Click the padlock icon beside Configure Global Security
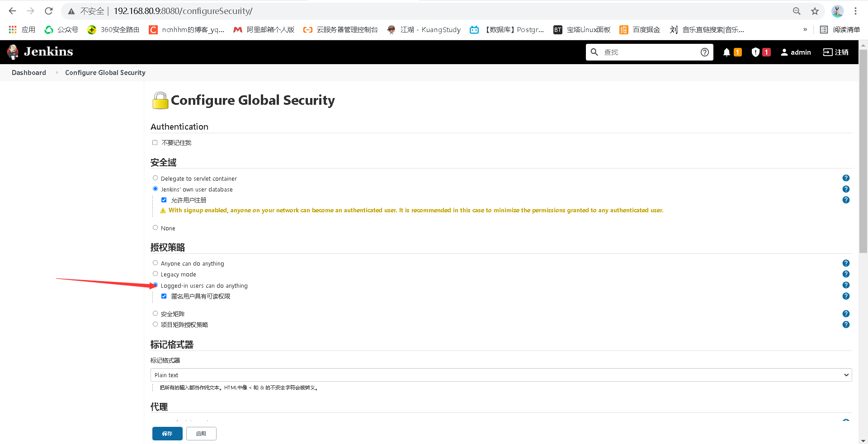The height and width of the screenshot is (444, 868). pos(160,100)
